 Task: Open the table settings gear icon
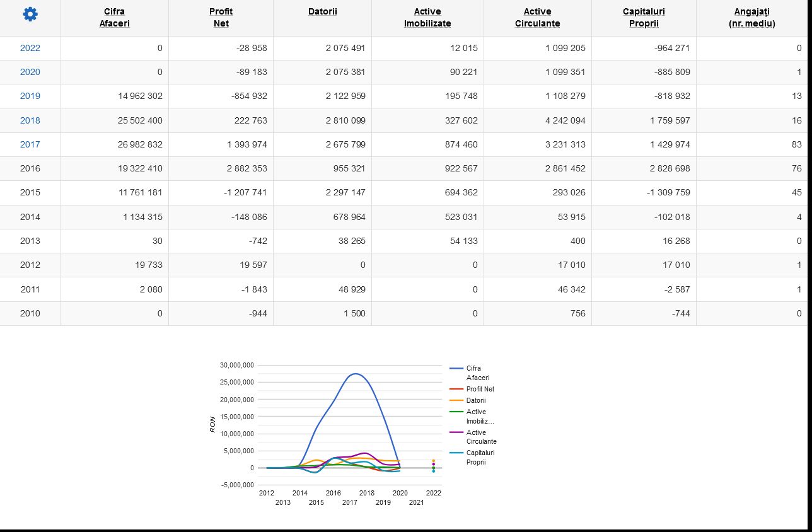point(30,14)
